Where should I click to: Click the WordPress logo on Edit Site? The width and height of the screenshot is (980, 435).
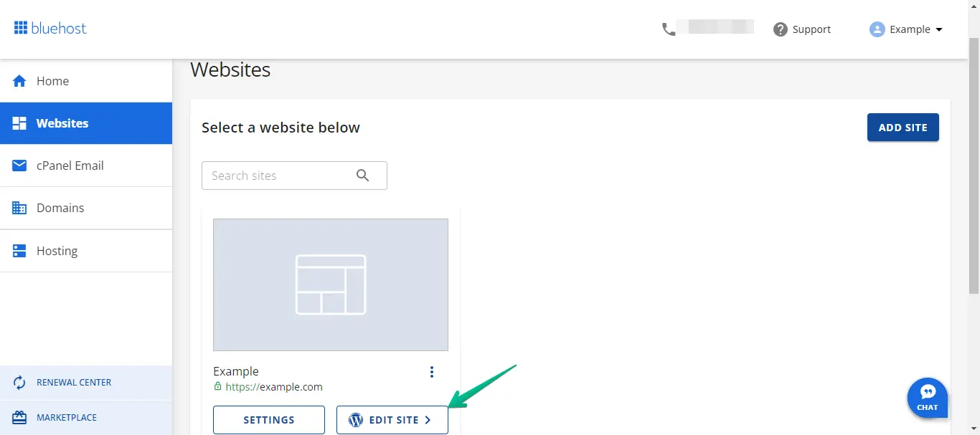coord(355,420)
